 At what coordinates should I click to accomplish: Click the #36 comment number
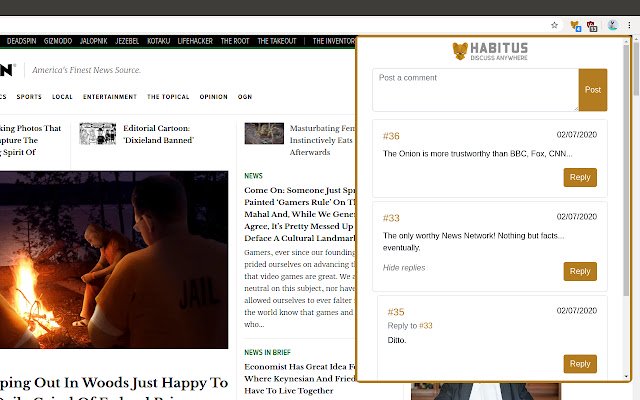click(x=391, y=136)
